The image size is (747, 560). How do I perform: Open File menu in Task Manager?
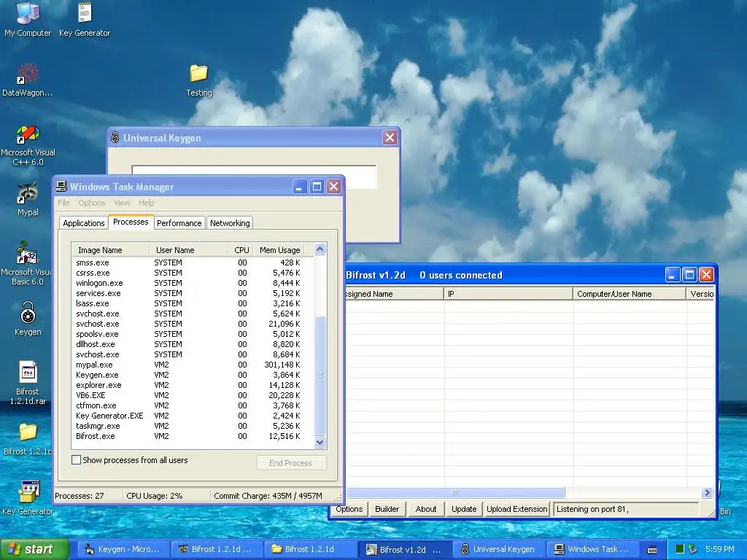pyautogui.click(x=63, y=203)
